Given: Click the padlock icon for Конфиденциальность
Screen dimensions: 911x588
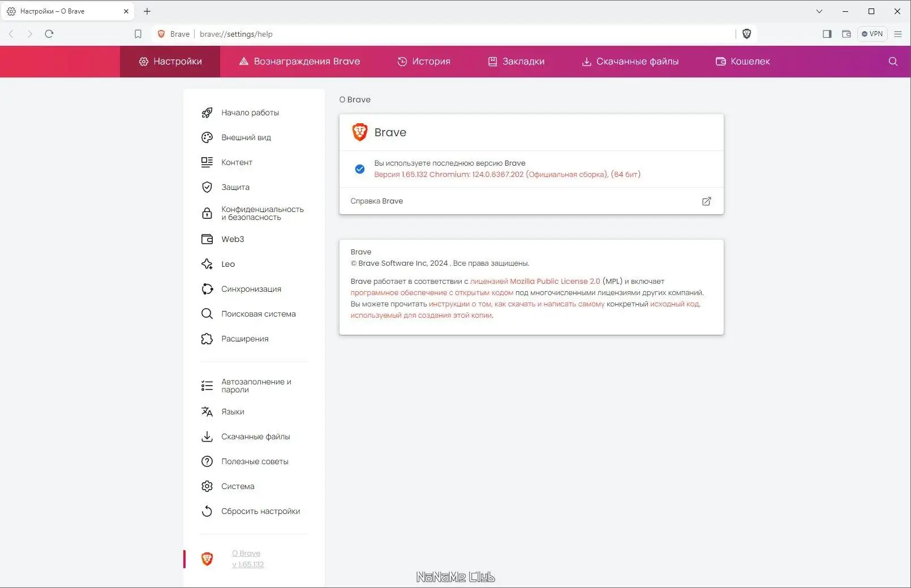Looking at the screenshot, I should [x=207, y=213].
